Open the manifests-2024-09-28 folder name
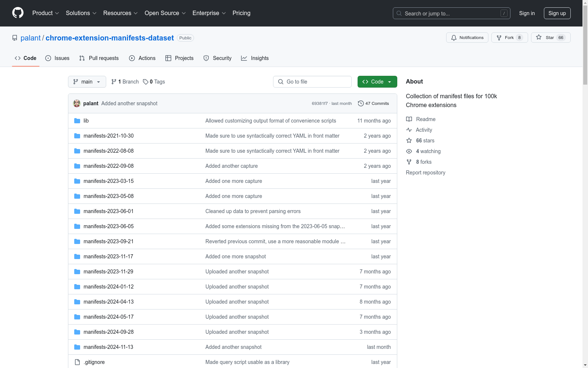Viewport: 588px width, 368px height. pyautogui.click(x=108, y=332)
